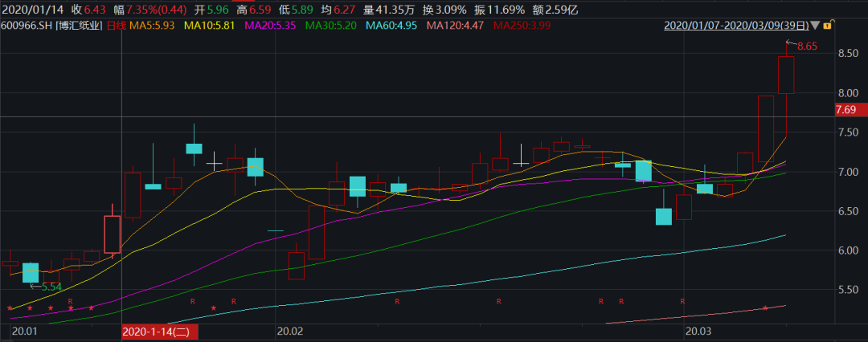Switch the 日线 period label
Image resolution: width=868 pixels, height=342 pixels.
115,26
